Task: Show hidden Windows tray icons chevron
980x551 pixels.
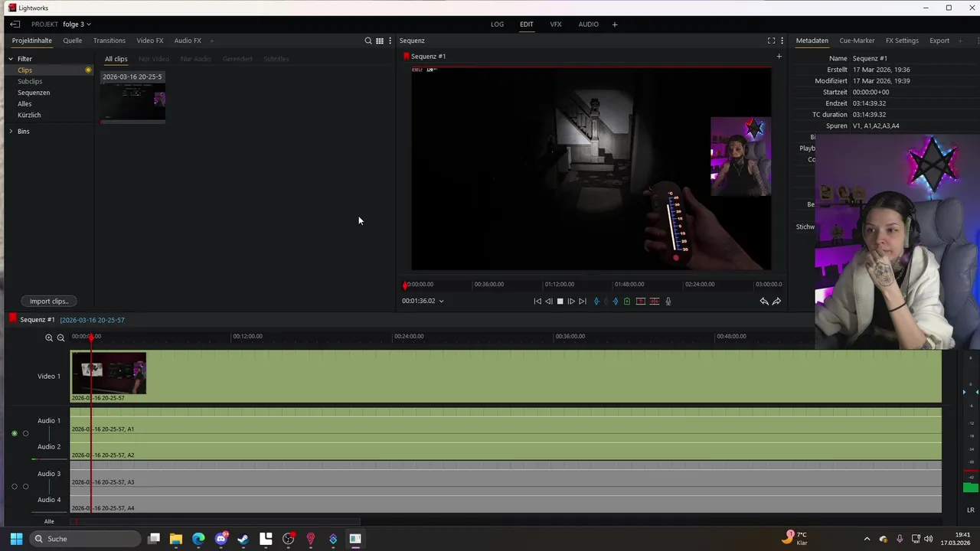Action: [867, 539]
